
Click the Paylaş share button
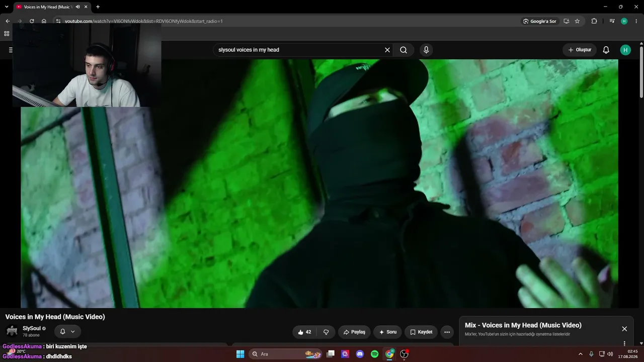pyautogui.click(x=354, y=332)
